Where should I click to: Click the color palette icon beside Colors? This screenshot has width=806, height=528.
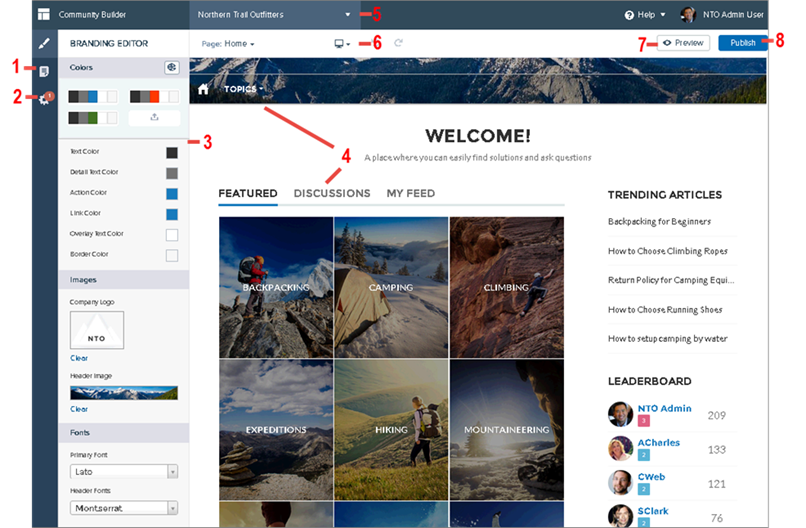(172, 67)
